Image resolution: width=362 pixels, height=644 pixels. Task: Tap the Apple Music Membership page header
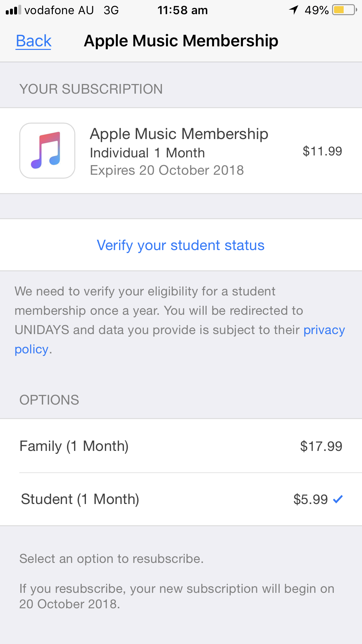181,41
